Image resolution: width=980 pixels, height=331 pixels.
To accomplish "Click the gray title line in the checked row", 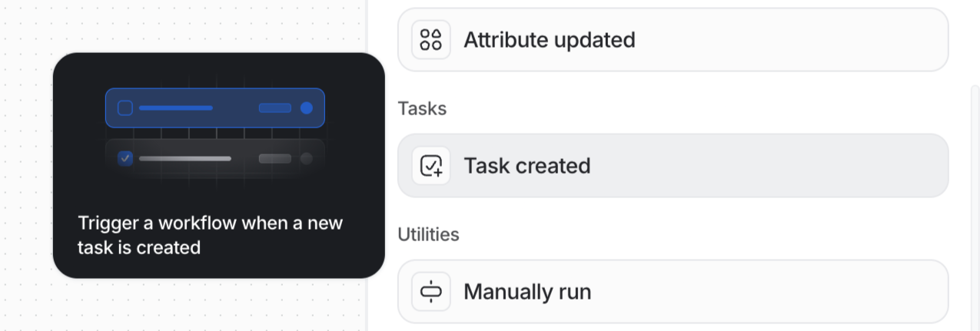I will tap(184, 158).
